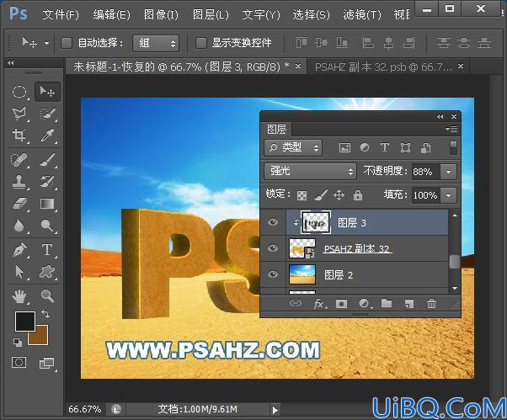The height and width of the screenshot is (420, 507).
Task: Click the 88% opacity value field
Action: (x=425, y=172)
